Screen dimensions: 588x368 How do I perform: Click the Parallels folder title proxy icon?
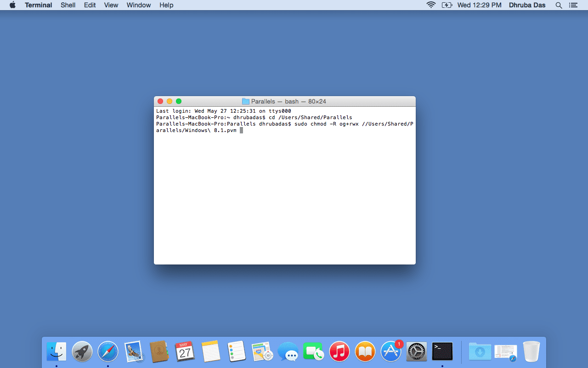[x=246, y=101]
